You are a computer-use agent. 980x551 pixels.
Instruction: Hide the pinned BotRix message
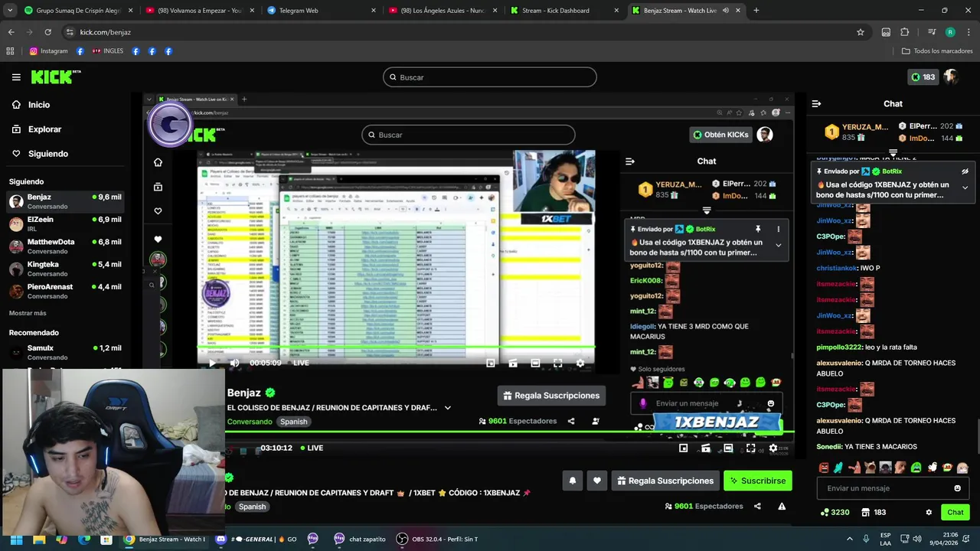(965, 171)
